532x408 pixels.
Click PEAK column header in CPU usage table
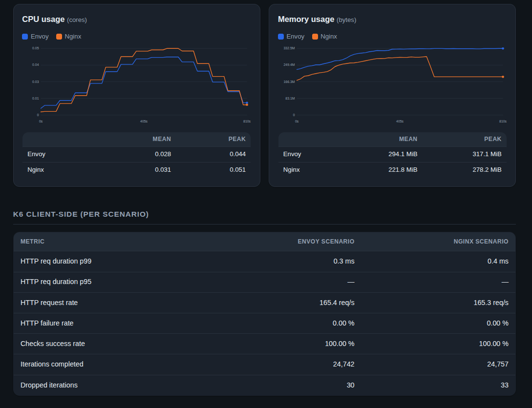point(237,139)
